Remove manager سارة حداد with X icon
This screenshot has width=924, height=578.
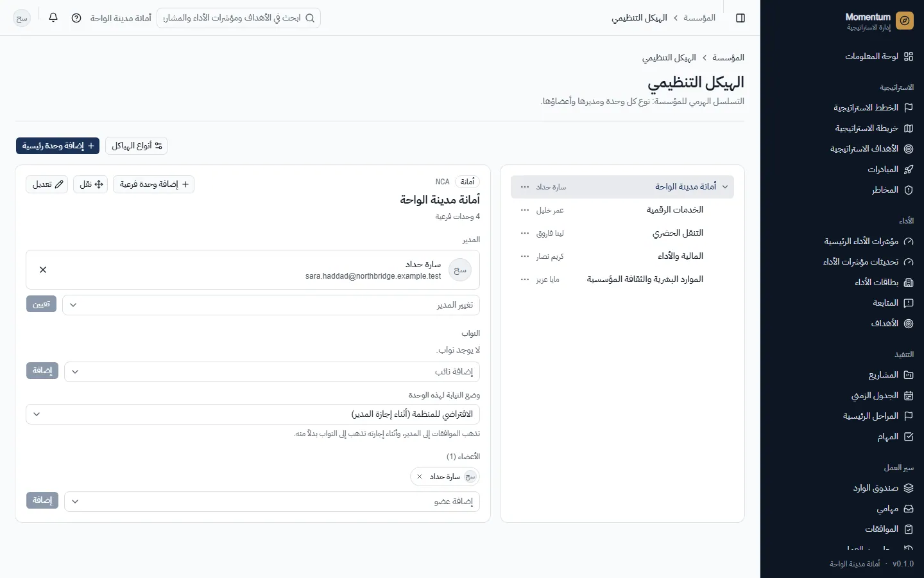43,270
